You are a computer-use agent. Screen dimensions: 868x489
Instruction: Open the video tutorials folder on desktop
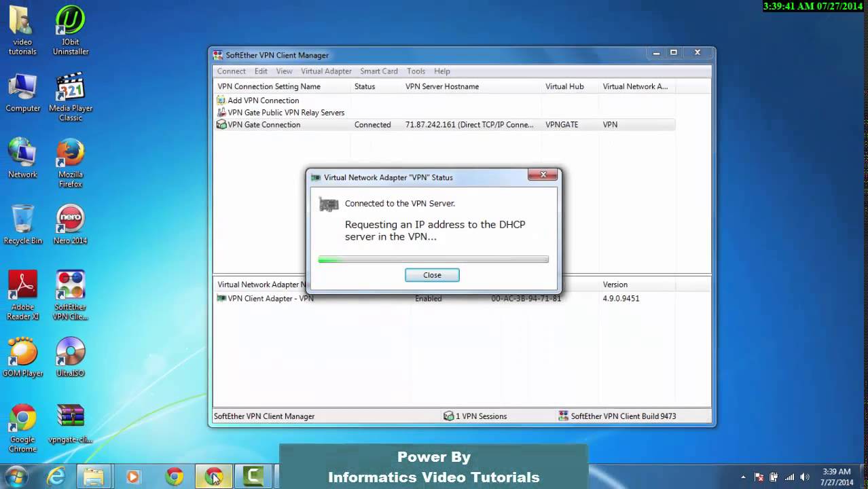[22, 31]
